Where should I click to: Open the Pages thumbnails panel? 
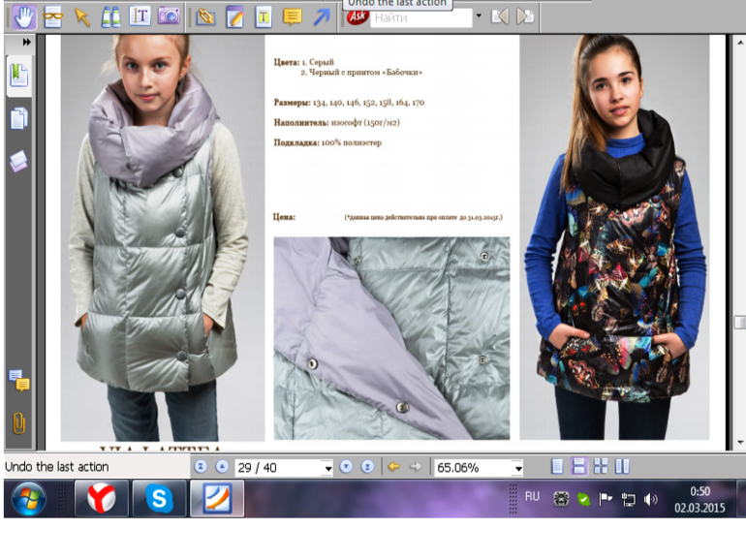click(x=18, y=118)
